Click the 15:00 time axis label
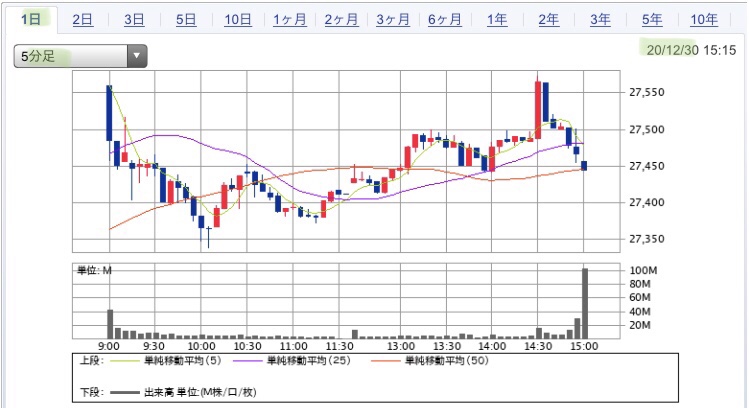The height and width of the screenshot is (408, 749). pos(584,346)
